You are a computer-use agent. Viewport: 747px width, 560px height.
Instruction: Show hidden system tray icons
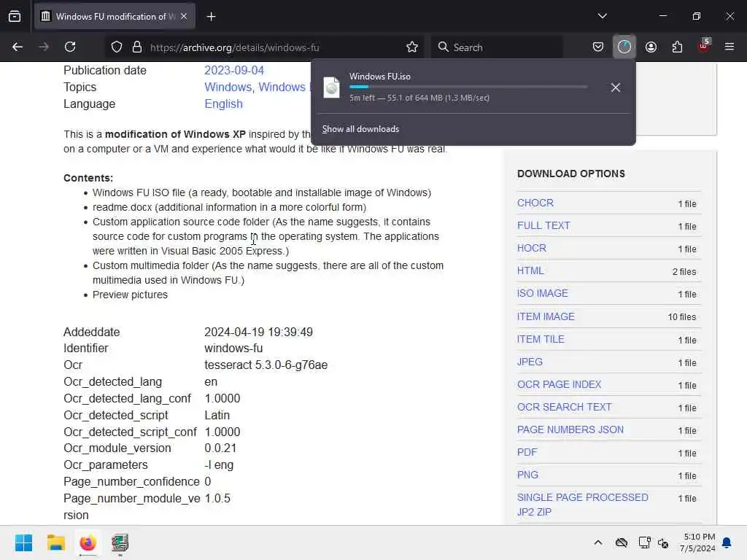[x=598, y=542]
